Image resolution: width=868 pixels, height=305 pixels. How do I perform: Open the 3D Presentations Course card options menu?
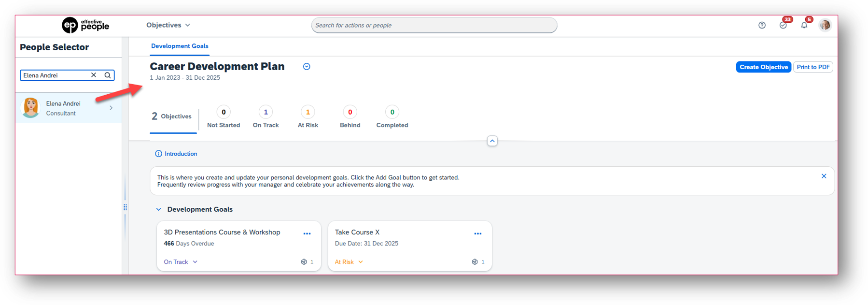click(x=307, y=233)
